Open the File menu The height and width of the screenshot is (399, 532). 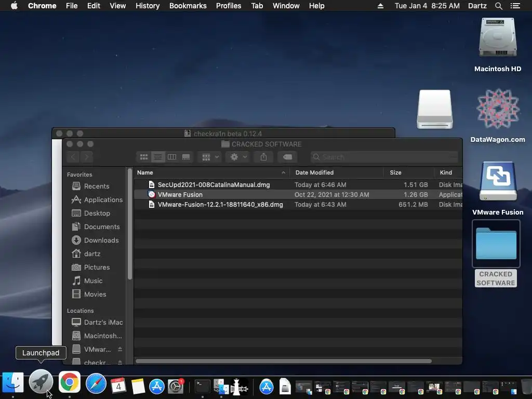click(72, 6)
